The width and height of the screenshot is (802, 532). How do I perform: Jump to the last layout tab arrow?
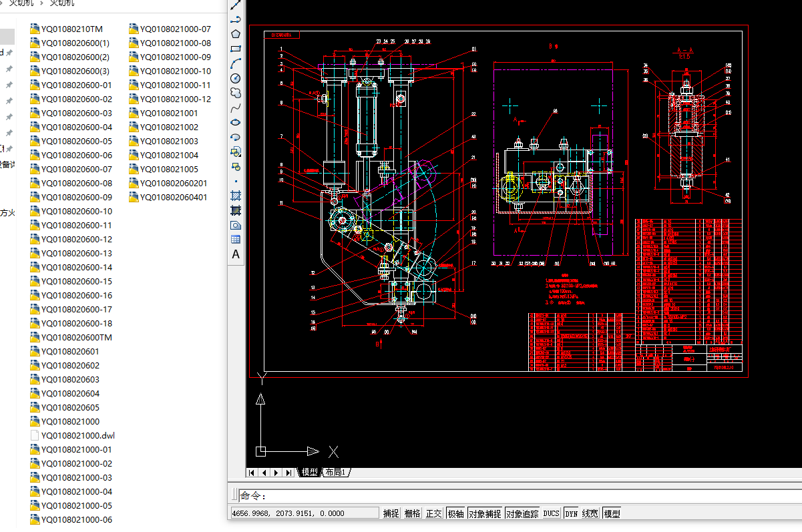288,473
